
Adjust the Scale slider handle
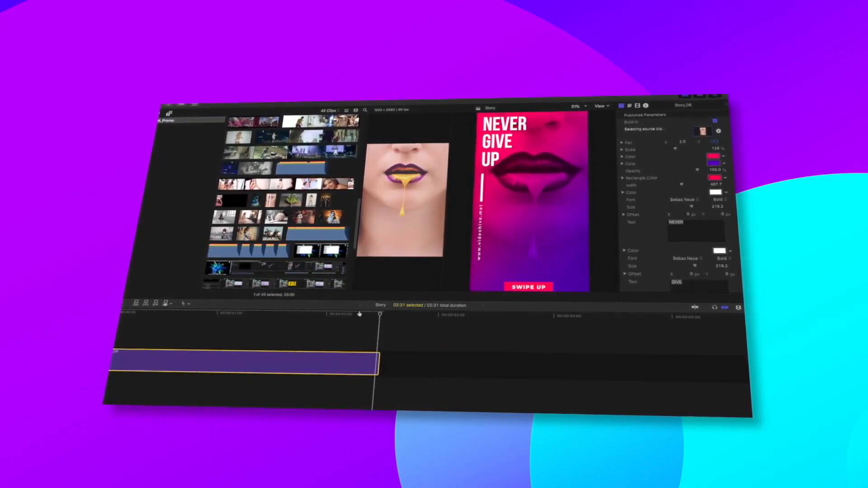(675, 149)
